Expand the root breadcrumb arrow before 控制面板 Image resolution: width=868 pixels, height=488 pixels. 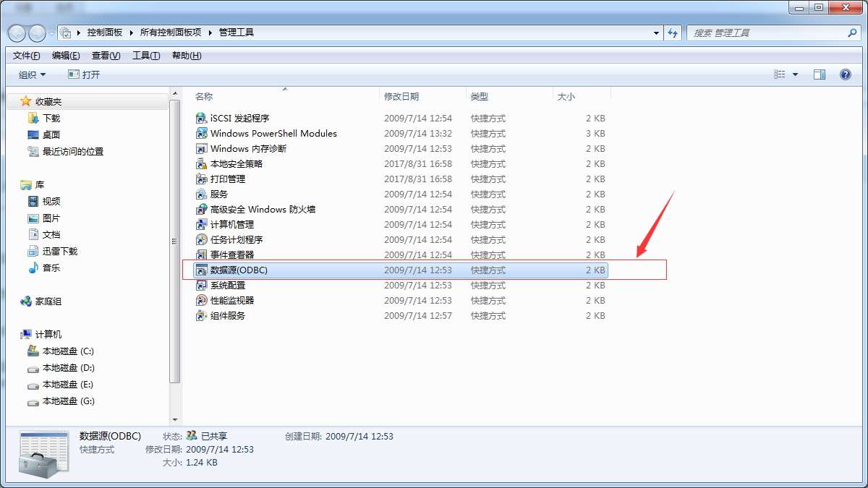click(80, 33)
